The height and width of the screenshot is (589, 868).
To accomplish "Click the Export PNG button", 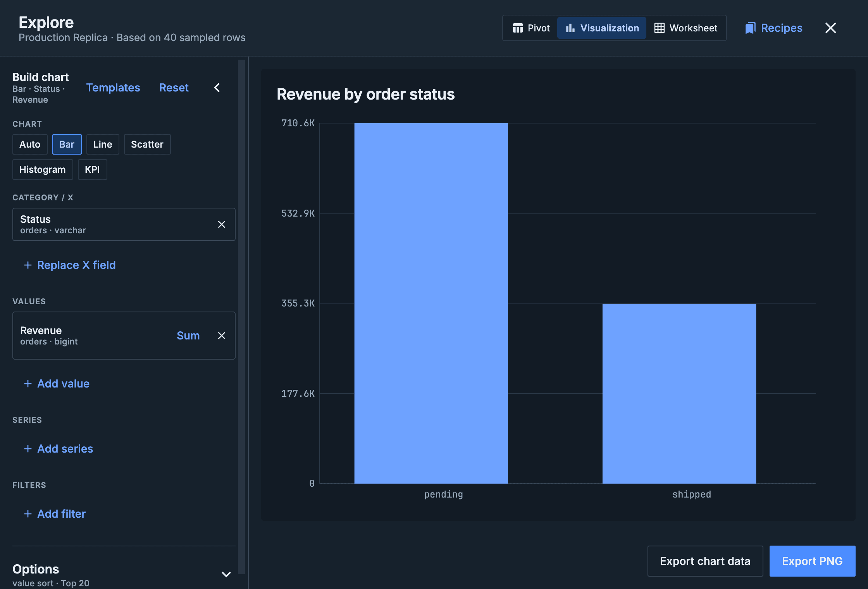I will [x=812, y=561].
